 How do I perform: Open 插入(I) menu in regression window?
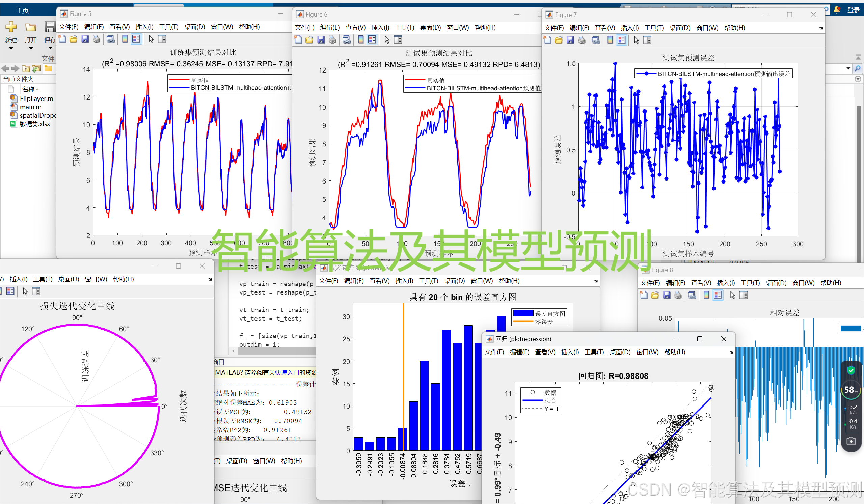coord(569,352)
